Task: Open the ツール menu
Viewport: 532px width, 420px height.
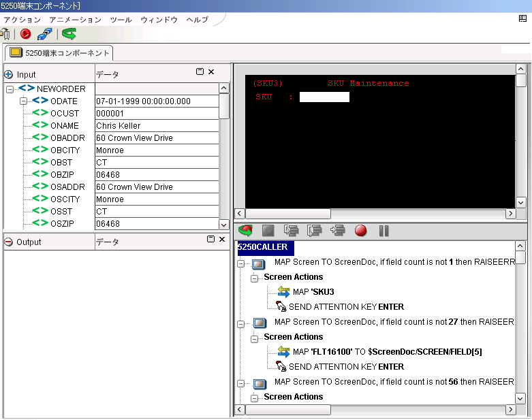Action: click(x=121, y=20)
